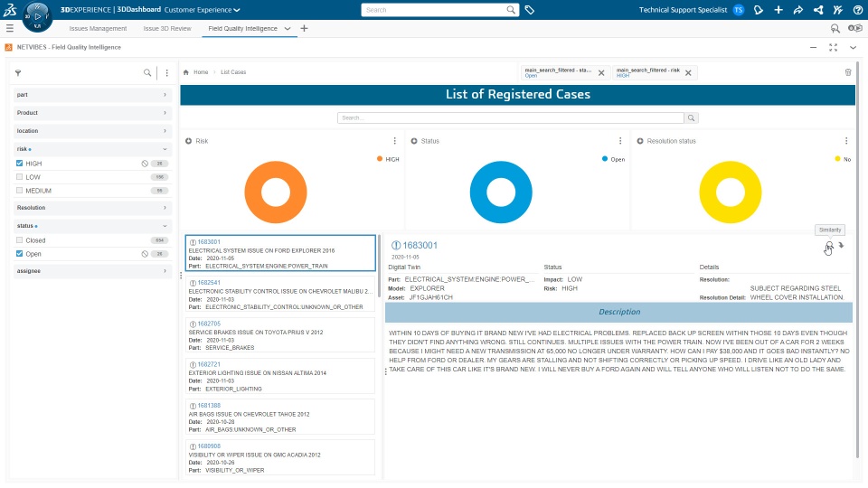
Task: Click the arrow icon next to Similarity
Action: [842, 245]
